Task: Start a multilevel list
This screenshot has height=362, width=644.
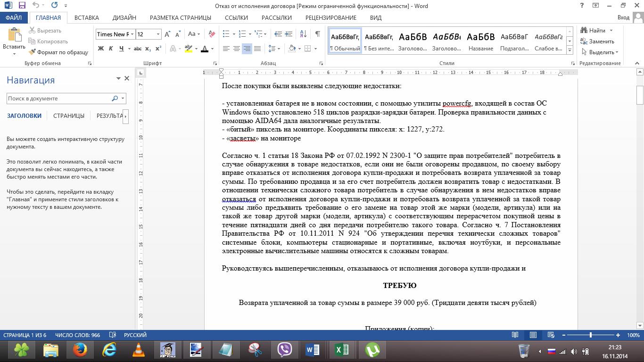Action: point(258,34)
